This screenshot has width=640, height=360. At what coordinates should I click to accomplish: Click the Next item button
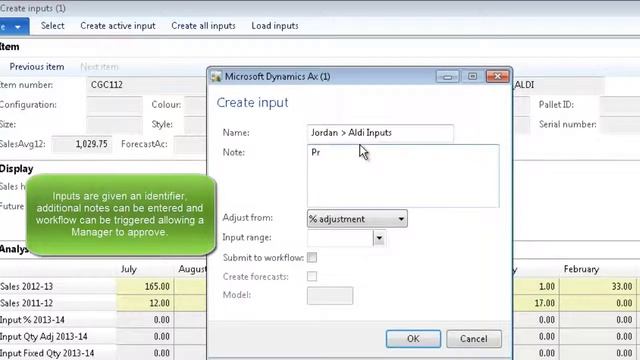[x=99, y=67]
